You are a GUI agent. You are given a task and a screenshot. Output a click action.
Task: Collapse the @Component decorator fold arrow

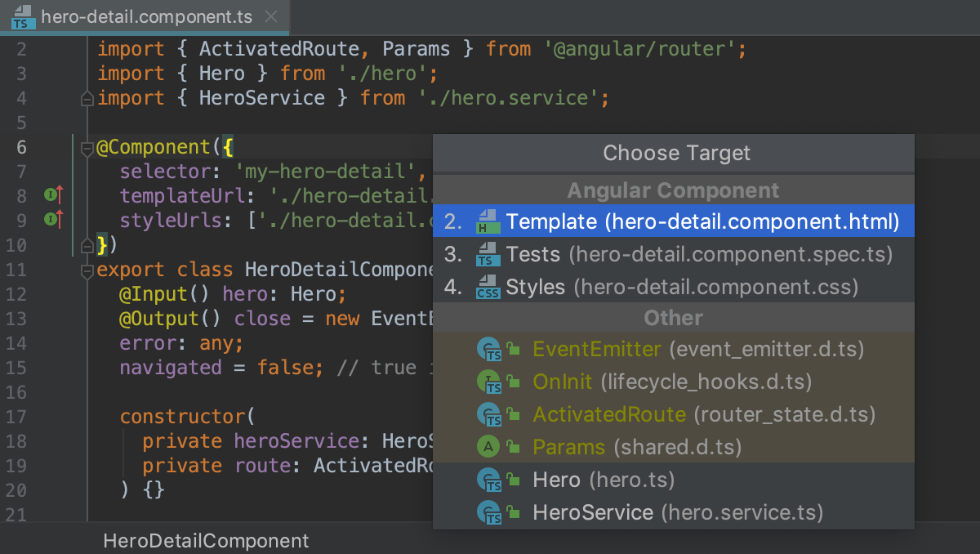pos(87,149)
